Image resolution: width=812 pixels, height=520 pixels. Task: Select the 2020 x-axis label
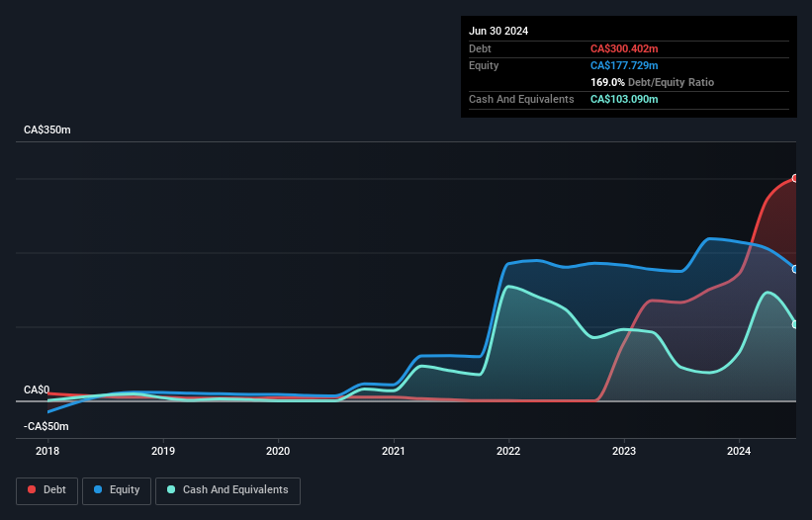tap(278, 451)
